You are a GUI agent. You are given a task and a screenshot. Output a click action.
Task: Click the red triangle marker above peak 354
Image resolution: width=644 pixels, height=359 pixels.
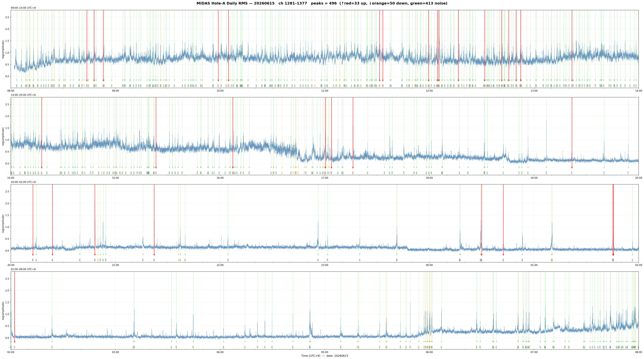[353, 167]
